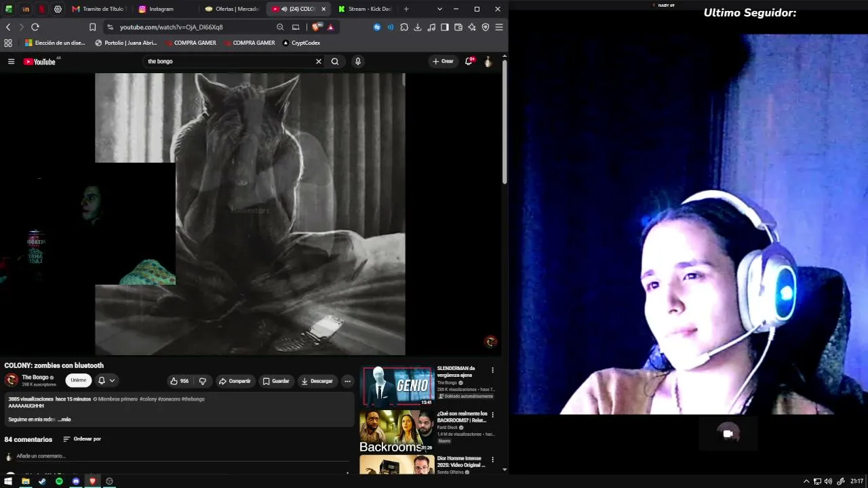Open YouTube account avatar menu
This screenshot has height=488, width=868.
[488, 62]
